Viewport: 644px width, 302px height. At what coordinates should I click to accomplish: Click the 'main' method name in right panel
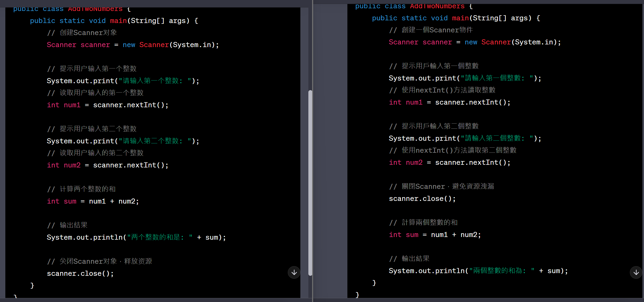tap(460, 18)
